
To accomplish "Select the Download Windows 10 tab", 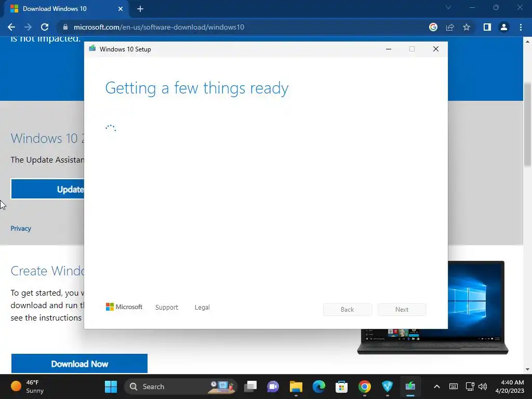I will pyautogui.click(x=66, y=9).
